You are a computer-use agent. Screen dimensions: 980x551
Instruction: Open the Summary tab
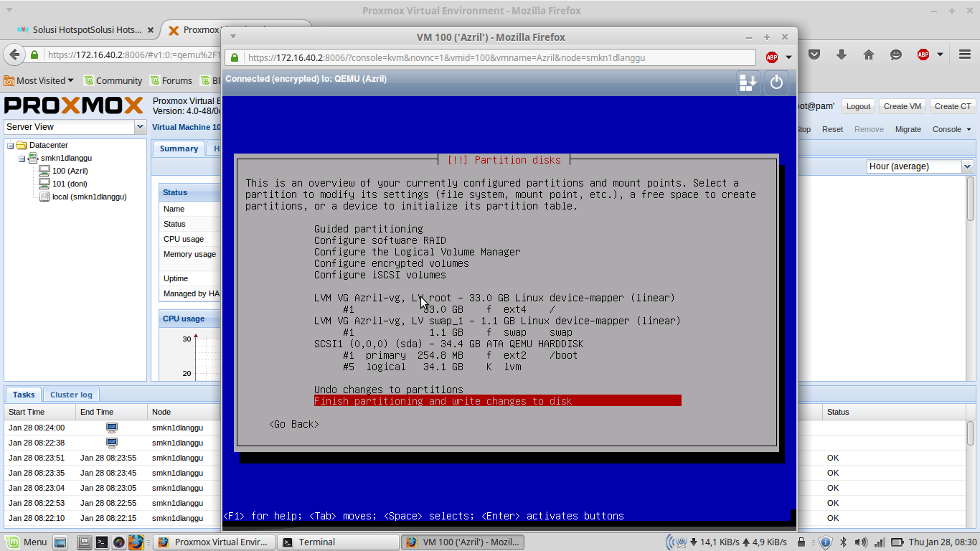[179, 149]
